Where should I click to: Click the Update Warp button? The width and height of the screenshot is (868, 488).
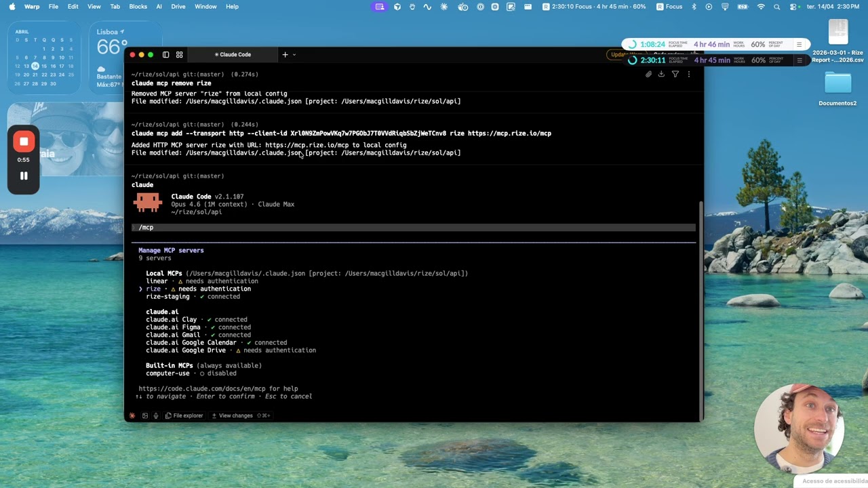pos(623,54)
